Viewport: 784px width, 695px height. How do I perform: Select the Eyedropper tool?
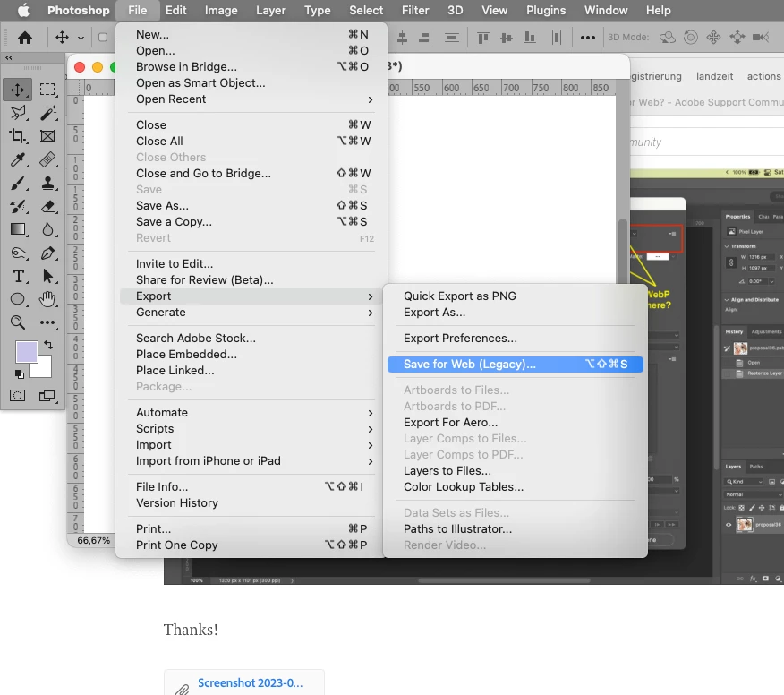point(18,159)
